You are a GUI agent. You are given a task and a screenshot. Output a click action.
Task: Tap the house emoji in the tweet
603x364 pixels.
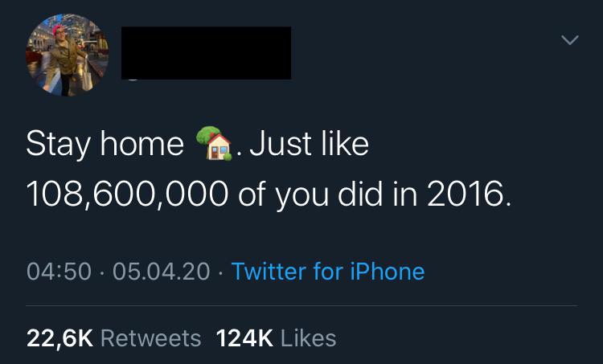pos(214,143)
